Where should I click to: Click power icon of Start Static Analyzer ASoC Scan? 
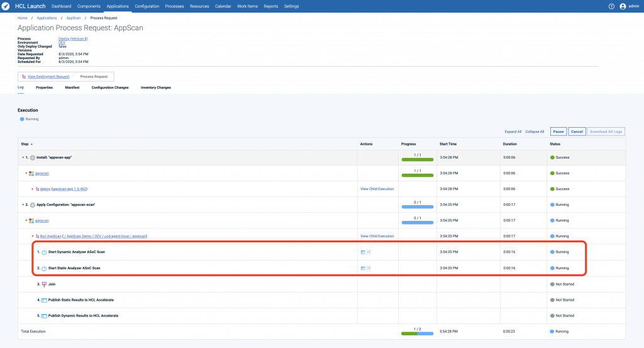click(44, 268)
